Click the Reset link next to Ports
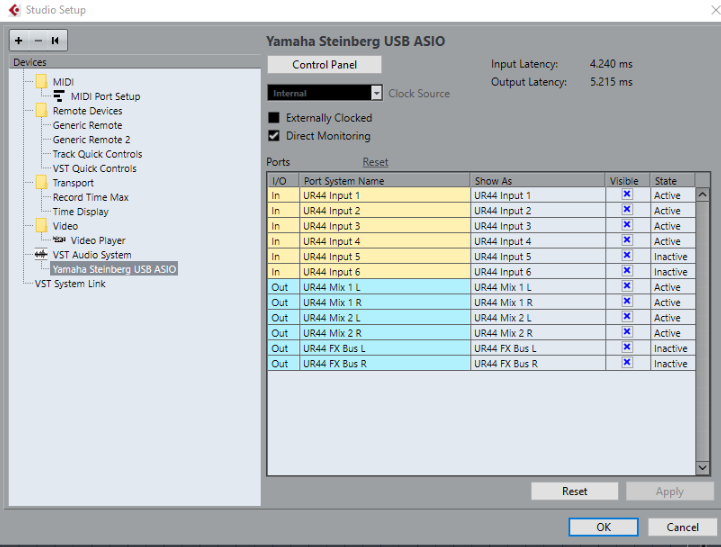 [x=375, y=162]
